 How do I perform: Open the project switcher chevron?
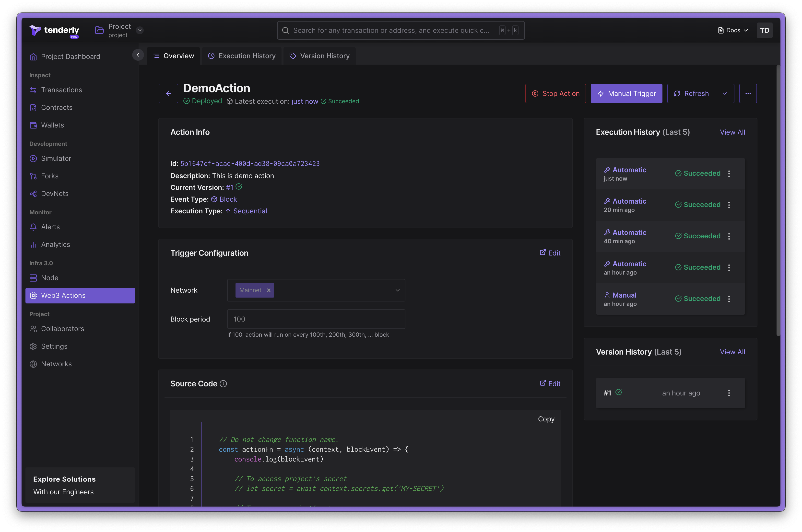click(x=140, y=31)
